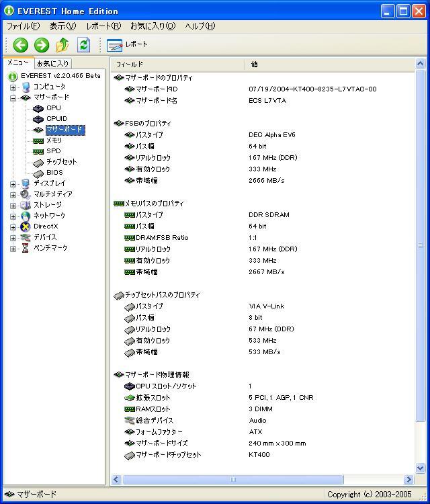430x504 pixels.
Task: Open the チップセット tree item
Action: pyautogui.click(x=61, y=162)
